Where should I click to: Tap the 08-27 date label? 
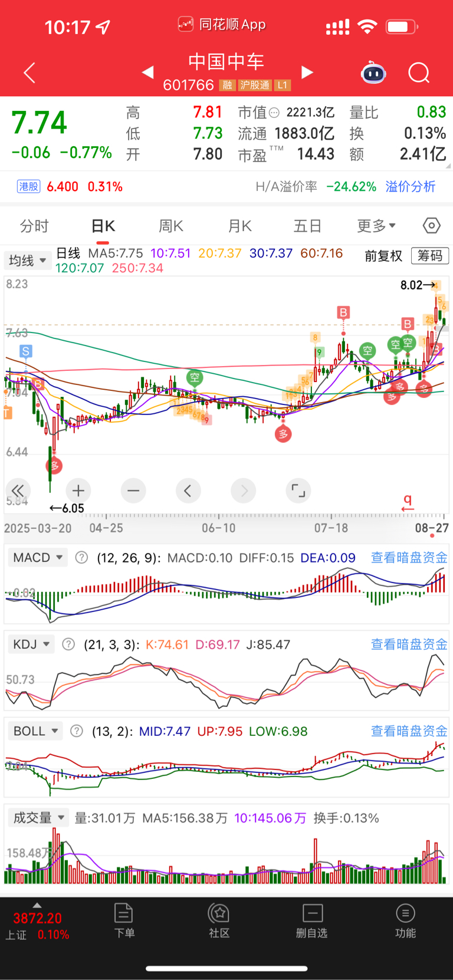pyautogui.click(x=432, y=528)
